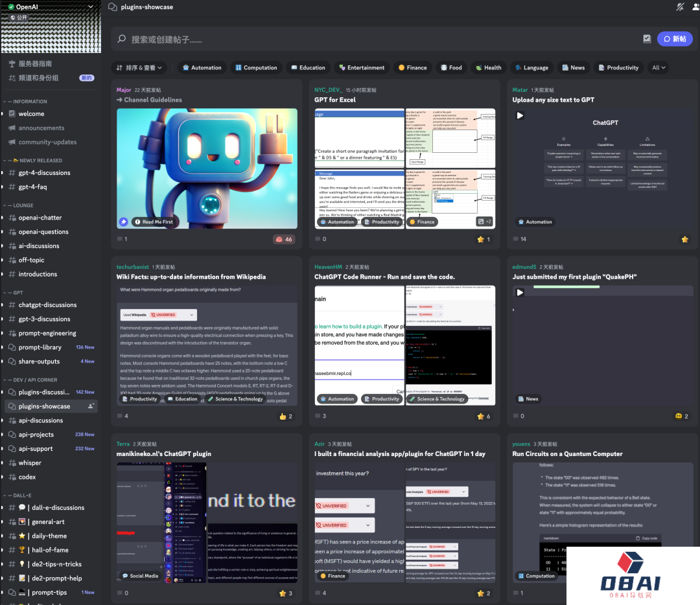Play the Upload any size text video
The image size is (700, 605).
tap(520, 115)
